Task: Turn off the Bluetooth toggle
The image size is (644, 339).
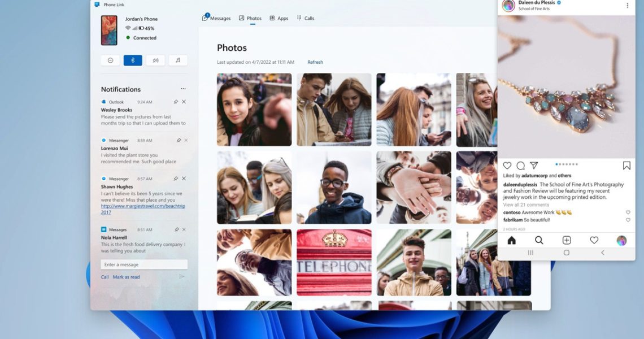Action: pos(133,60)
